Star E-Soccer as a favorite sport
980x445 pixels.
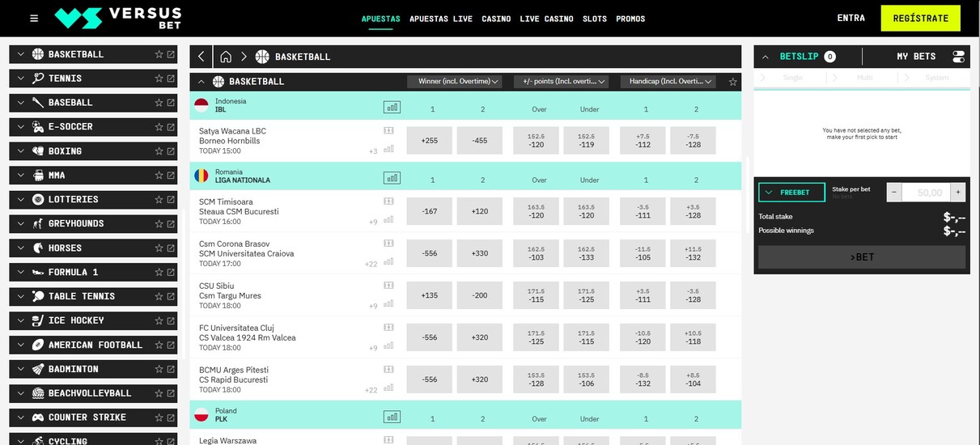pyautogui.click(x=159, y=127)
